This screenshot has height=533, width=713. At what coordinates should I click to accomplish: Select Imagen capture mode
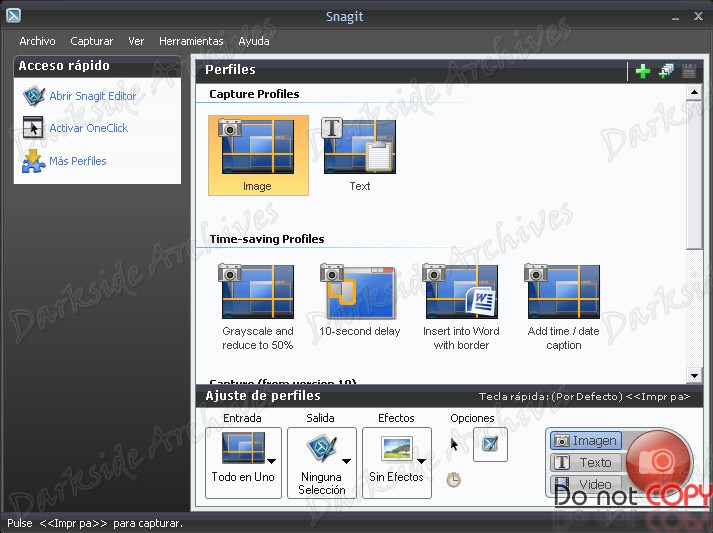pos(586,440)
